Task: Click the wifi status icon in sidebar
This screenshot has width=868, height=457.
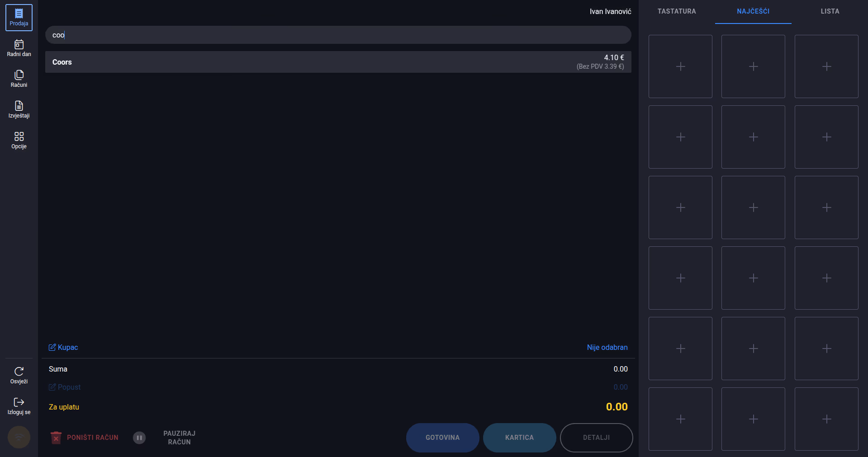Action: pos(19,437)
